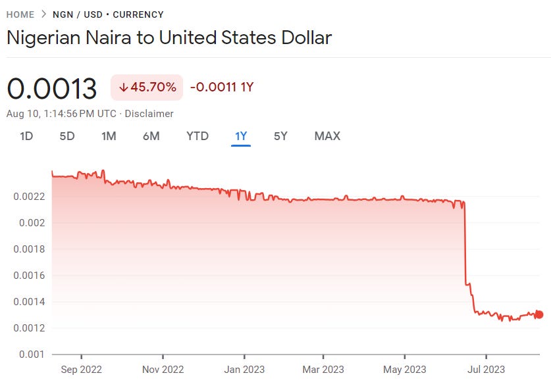Viewport: 551px width, 392px height.
Task: Switch to YTD range
Action: coord(197,136)
